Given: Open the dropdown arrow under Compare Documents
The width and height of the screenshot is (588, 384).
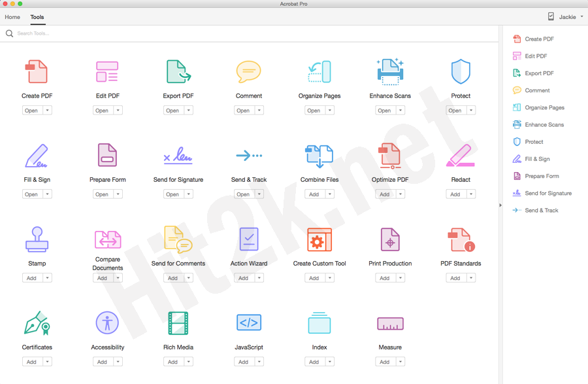Looking at the screenshot, I should click(118, 278).
